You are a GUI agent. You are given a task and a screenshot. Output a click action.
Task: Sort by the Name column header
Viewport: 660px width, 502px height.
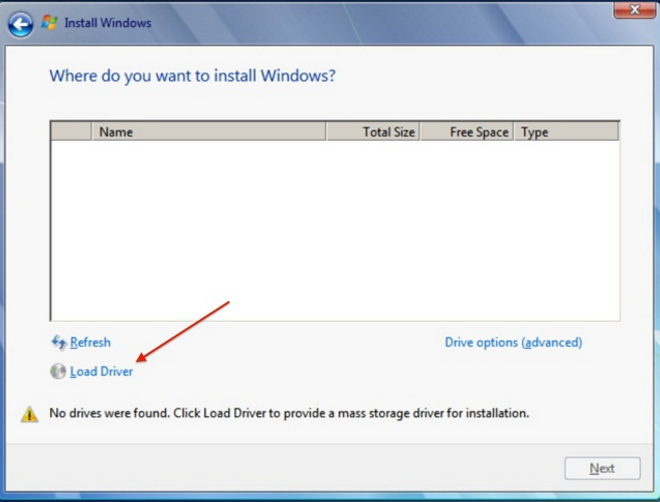[x=208, y=132]
